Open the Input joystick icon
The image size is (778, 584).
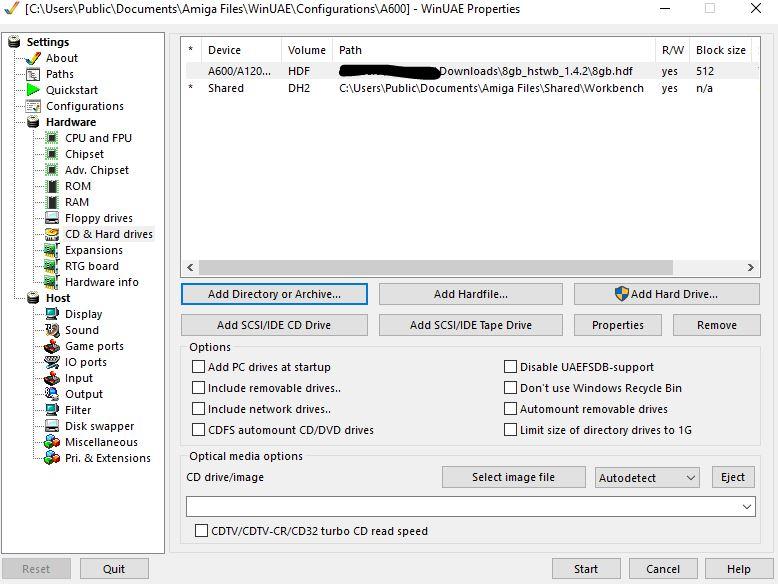tap(52, 378)
